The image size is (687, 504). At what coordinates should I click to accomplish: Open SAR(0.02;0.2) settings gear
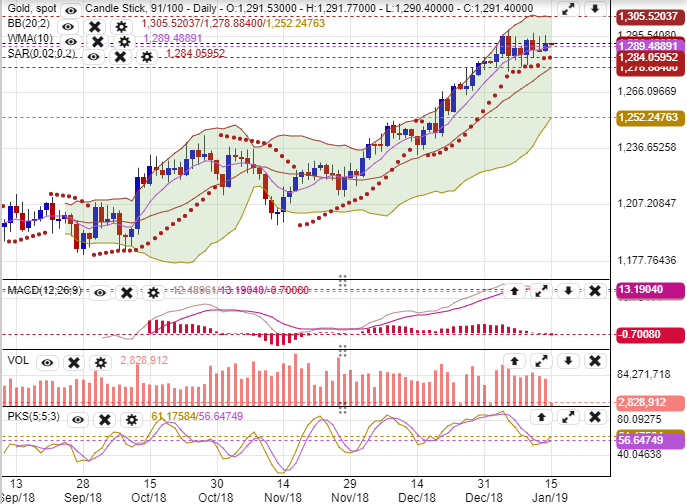[147, 56]
